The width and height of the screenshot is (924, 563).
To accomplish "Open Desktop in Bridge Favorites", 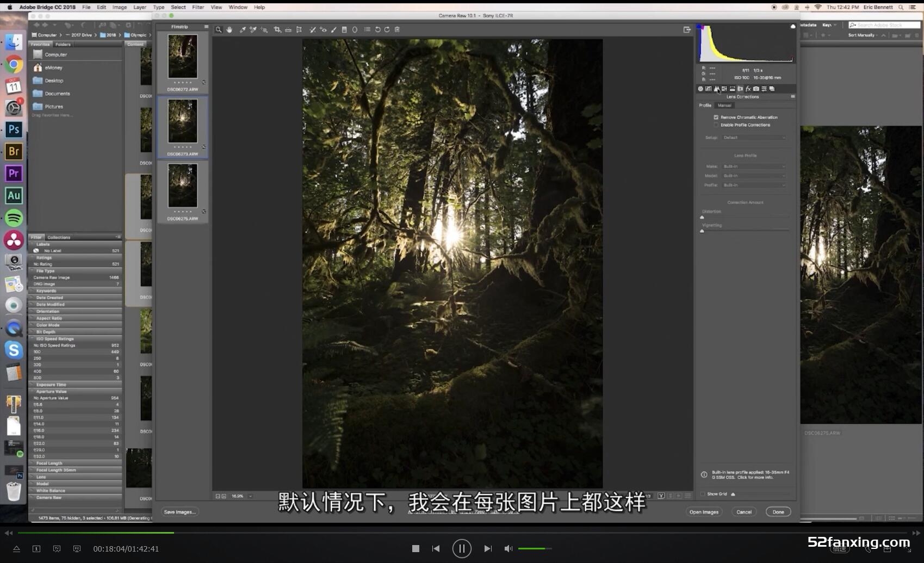I will tap(54, 81).
